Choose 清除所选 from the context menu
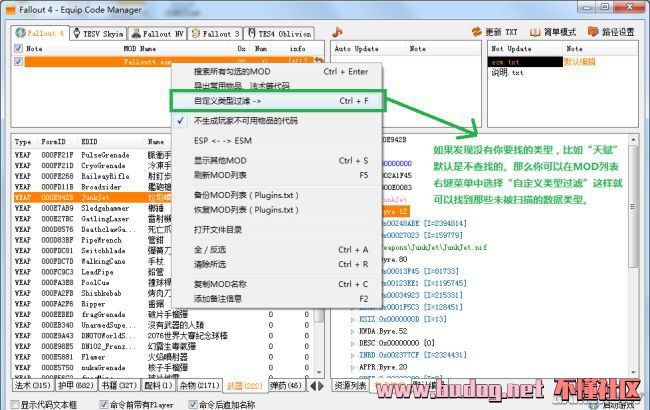 pos(276,264)
